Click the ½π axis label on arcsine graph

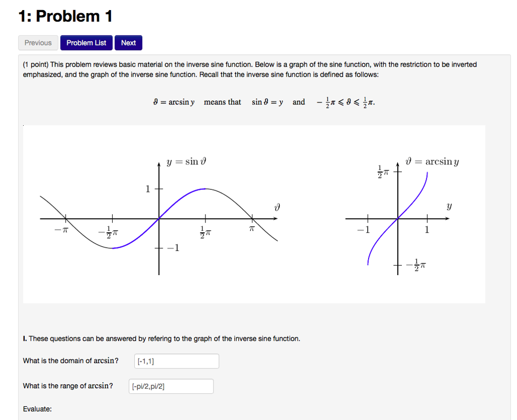coord(382,171)
